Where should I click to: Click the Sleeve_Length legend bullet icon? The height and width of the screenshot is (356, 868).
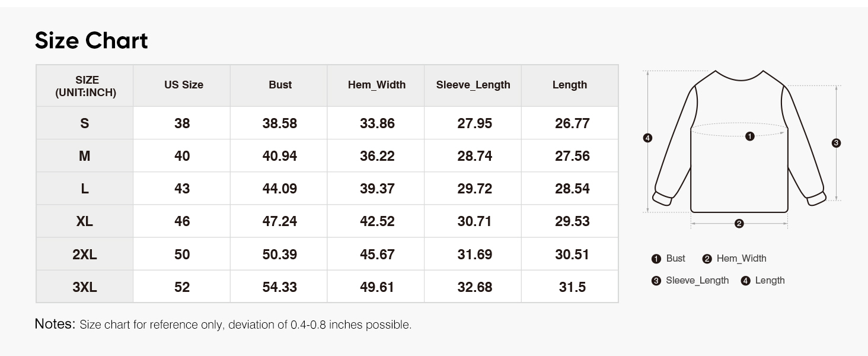(x=656, y=281)
